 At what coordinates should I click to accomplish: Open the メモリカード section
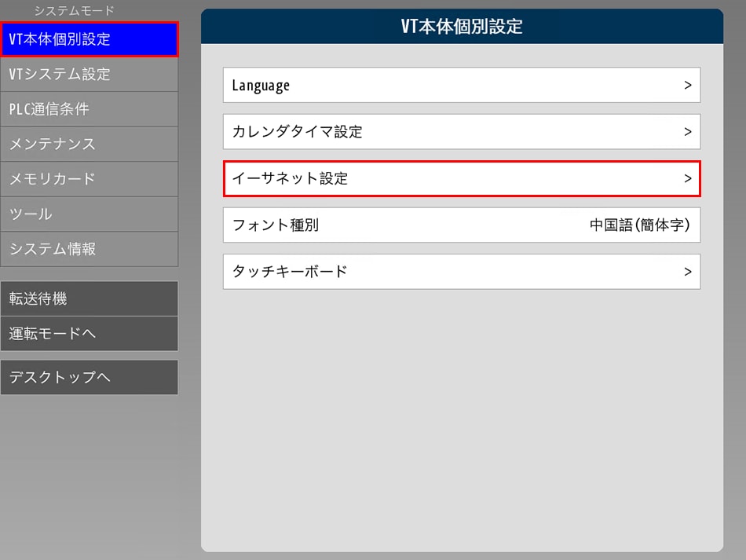tap(89, 179)
